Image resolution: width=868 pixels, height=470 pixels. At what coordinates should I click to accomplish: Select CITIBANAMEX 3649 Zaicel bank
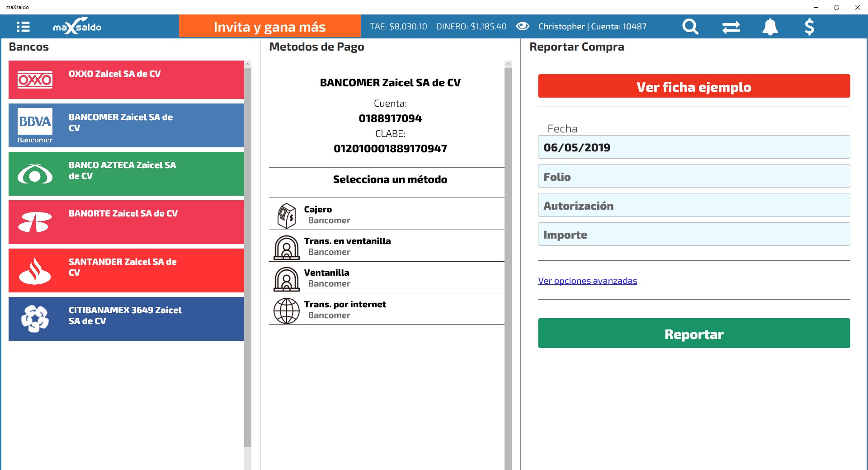[126, 319]
